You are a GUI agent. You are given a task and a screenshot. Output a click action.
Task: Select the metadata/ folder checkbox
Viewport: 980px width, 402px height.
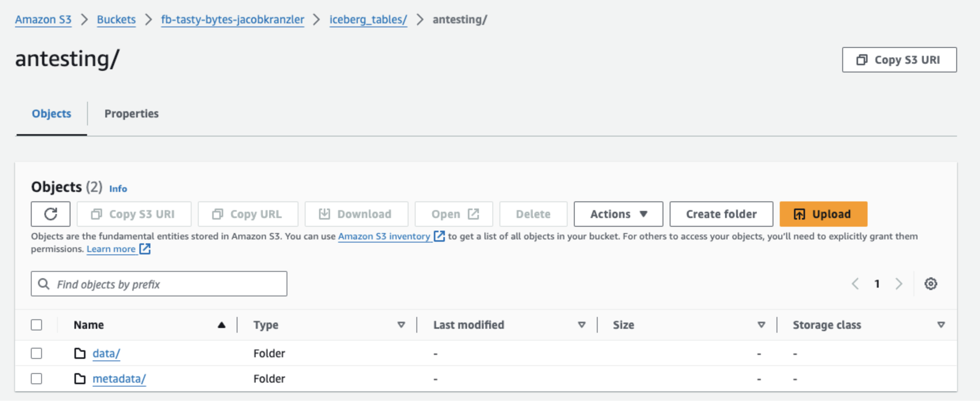coord(36,379)
